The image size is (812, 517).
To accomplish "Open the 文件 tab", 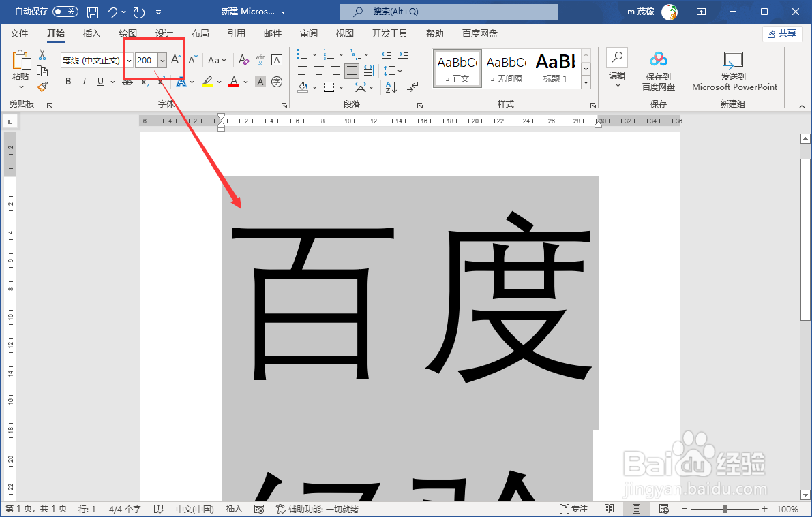I will (x=19, y=33).
